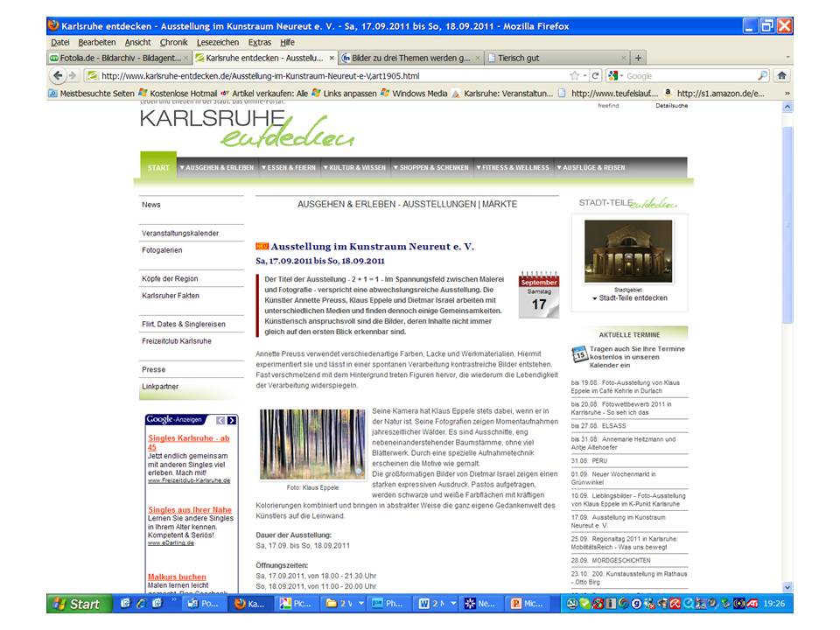Screen dimensions: 840x630
Task: Expand the Kultur & Wissen navigation dropdown
Action: coord(353,167)
